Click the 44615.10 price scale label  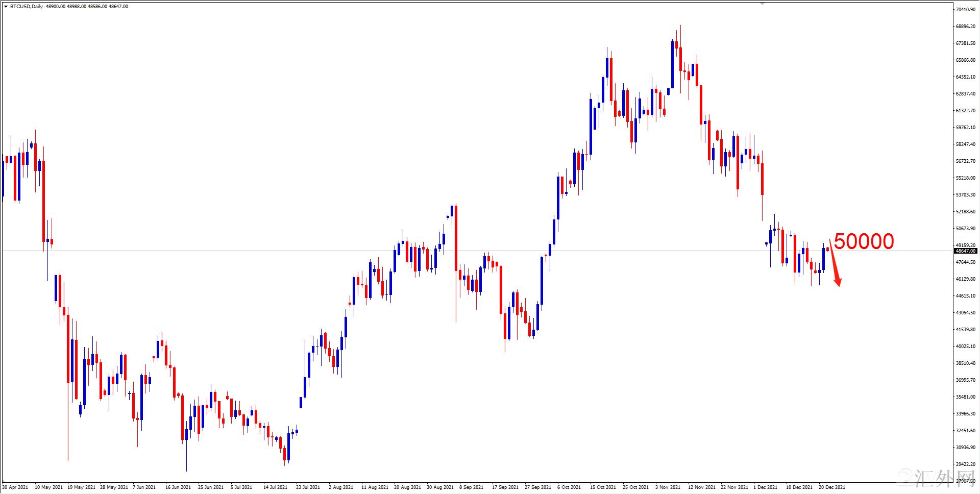click(x=965, y=296)
